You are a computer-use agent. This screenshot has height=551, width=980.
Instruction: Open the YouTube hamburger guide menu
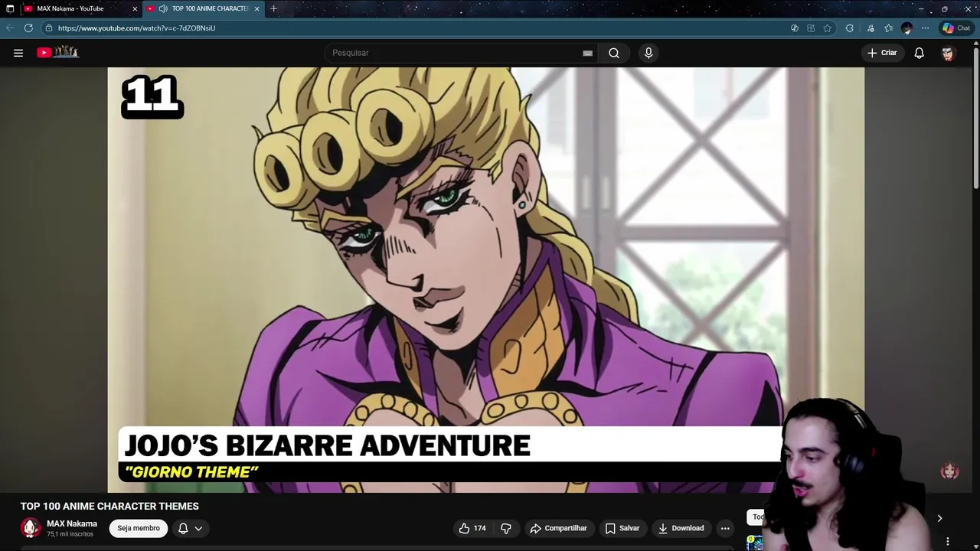[x=18, y=53]
